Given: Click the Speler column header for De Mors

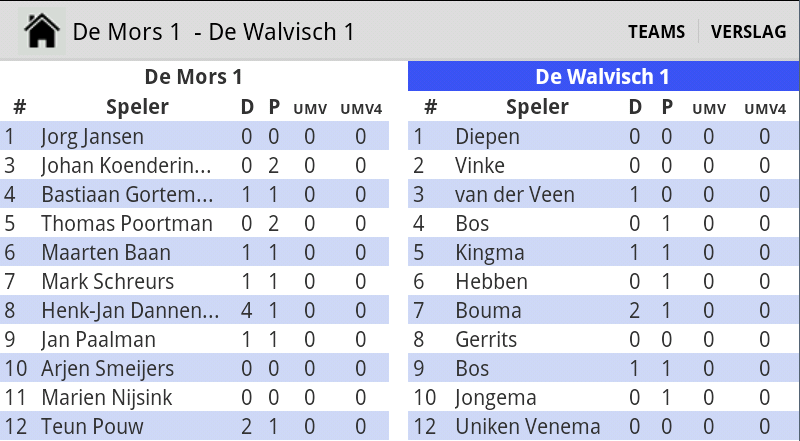Looking at the screenshot, I should tap(137, 107).
